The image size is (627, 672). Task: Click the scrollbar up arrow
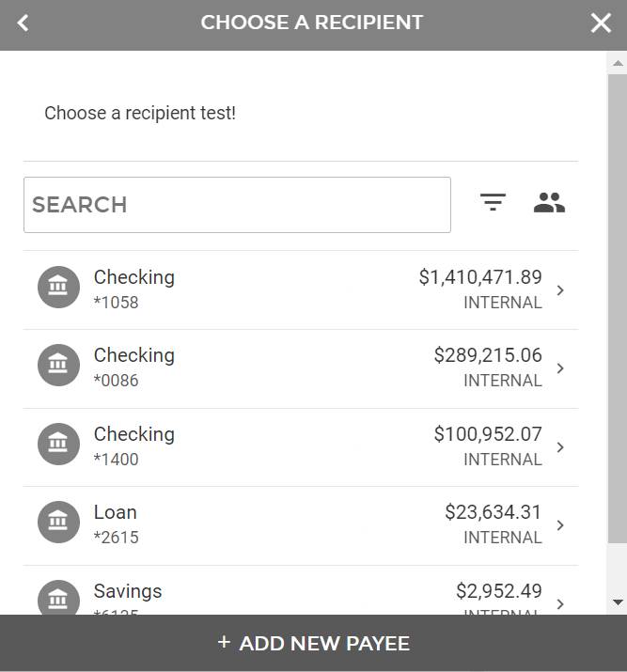[618, 63]
